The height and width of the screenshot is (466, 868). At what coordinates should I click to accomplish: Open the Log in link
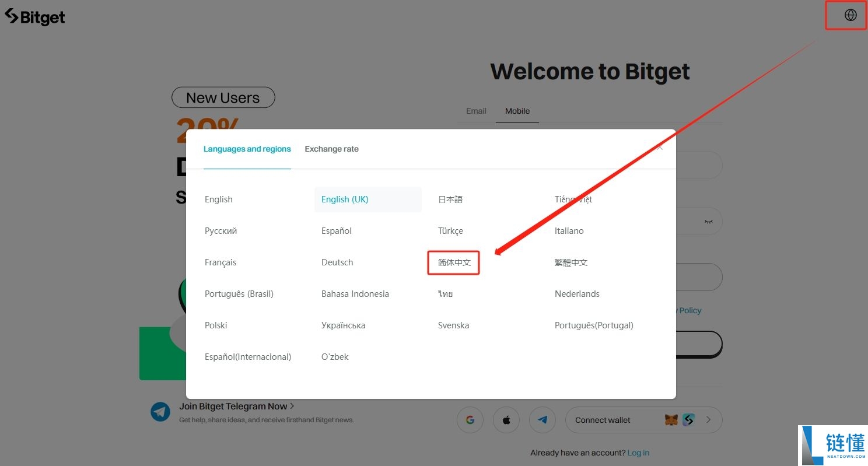(x=638, y=453)
